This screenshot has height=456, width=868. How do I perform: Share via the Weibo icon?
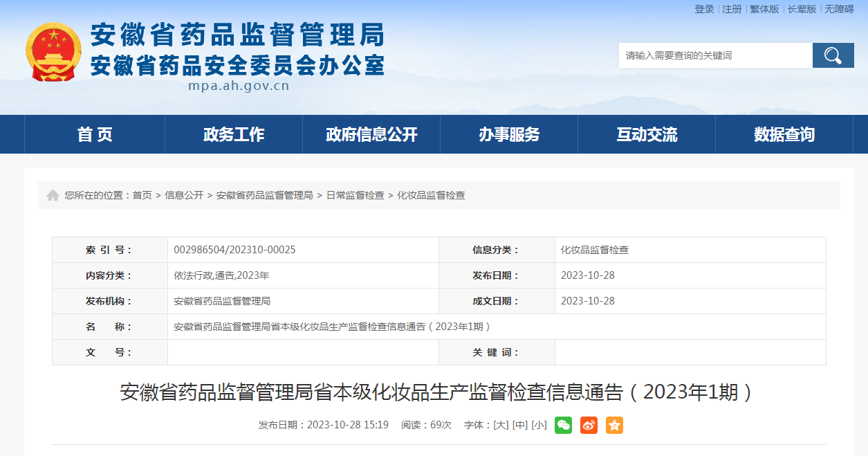(589, 425)
